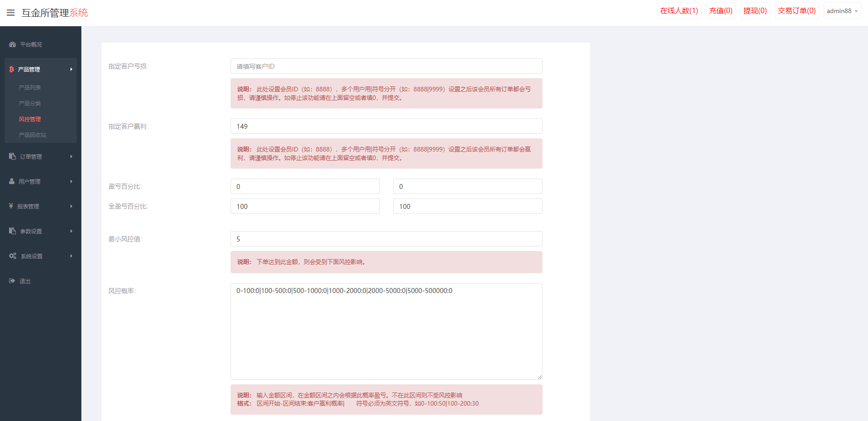
Task: Open the 产品列表 submenu item
Action: click(30, 87)
